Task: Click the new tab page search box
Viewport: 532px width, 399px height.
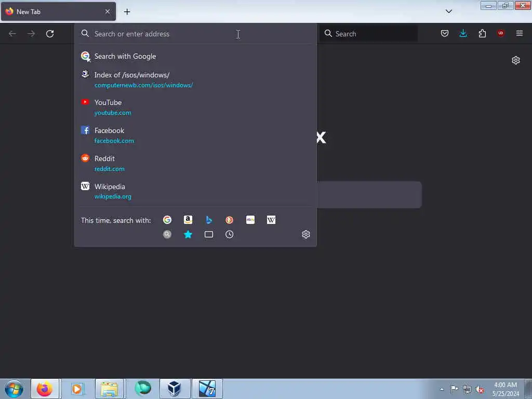Action: click(369, 195)
